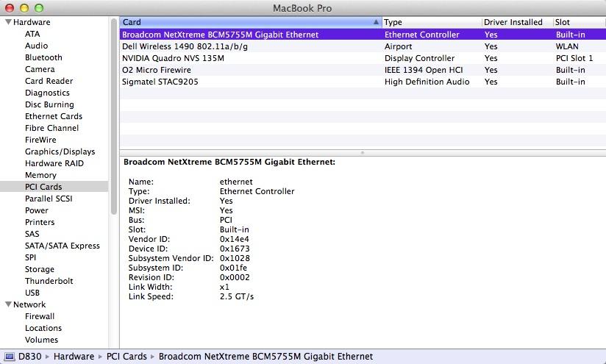The height and width of the screenshot is (364, 606).
Task: Select Diagnostics in the sidebar
Action: pyautogui.click(x=47, y=93)
